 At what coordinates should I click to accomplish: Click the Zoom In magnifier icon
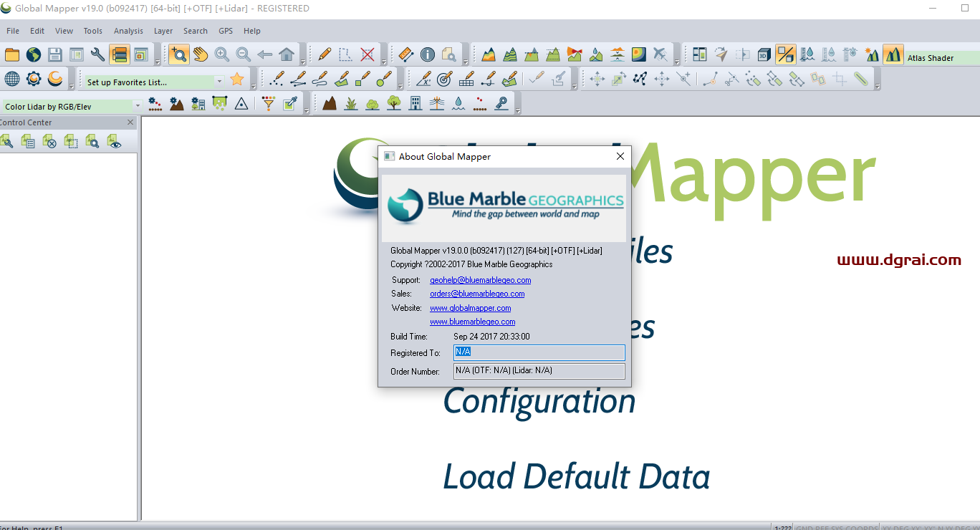(222, 54)
